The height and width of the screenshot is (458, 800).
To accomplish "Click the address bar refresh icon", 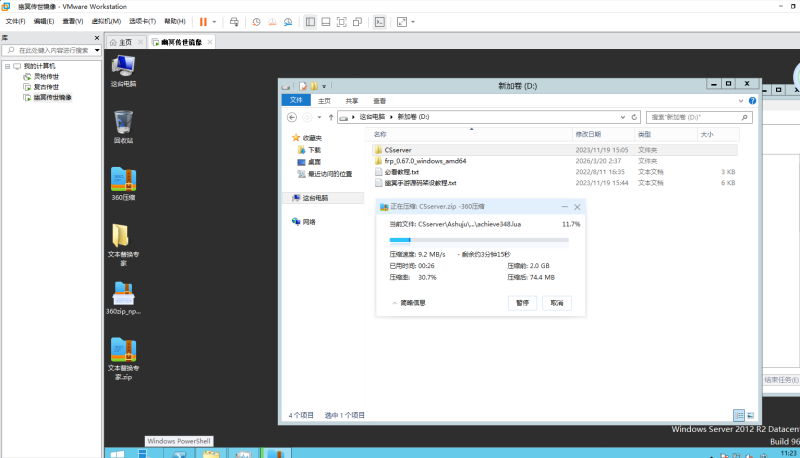I will pyautogui.click(x=634, y=117).
